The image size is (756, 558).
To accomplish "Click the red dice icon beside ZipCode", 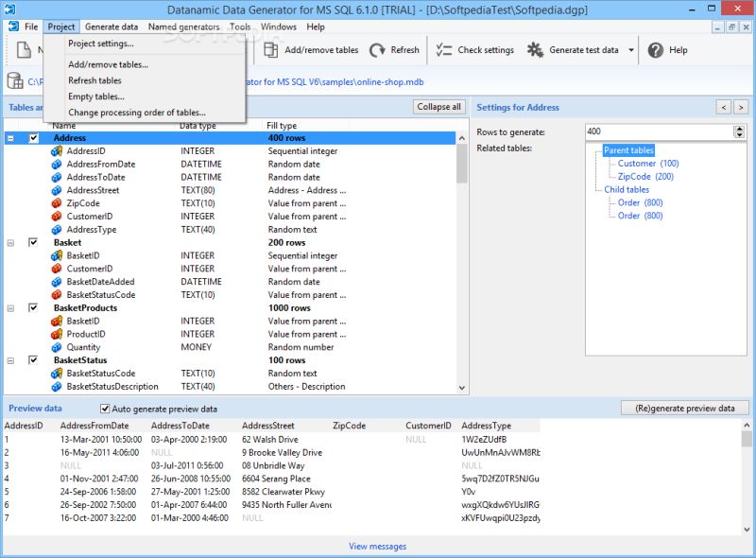I will click(55, 202).
